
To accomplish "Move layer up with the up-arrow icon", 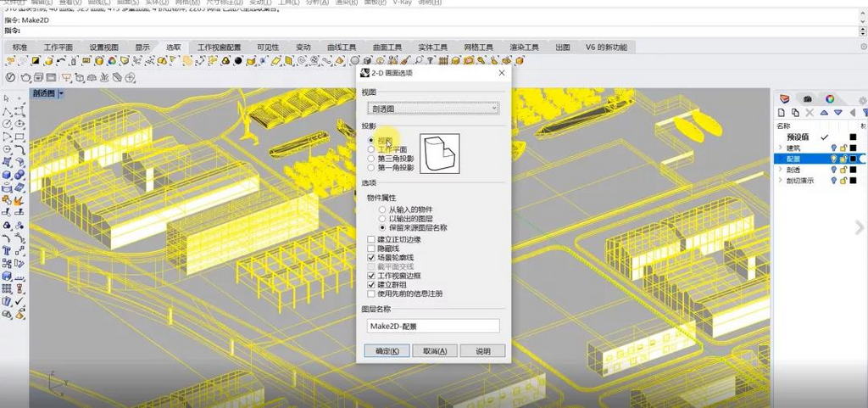I will 825,113.
